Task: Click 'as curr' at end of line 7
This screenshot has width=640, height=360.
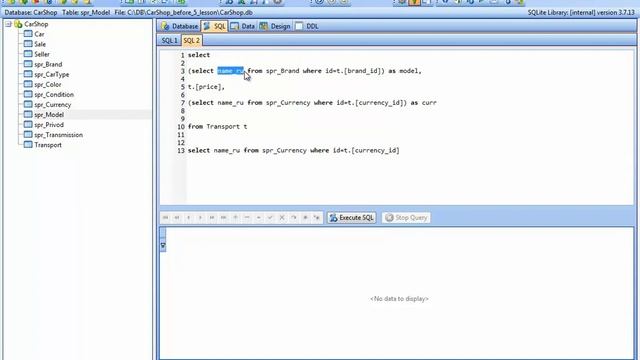Action: coord(423,103)
